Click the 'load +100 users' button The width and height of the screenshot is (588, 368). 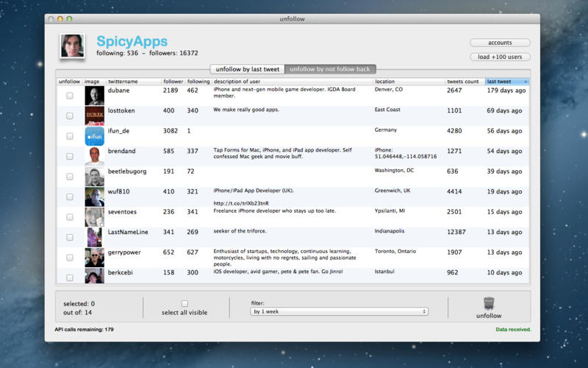(500, 57)
